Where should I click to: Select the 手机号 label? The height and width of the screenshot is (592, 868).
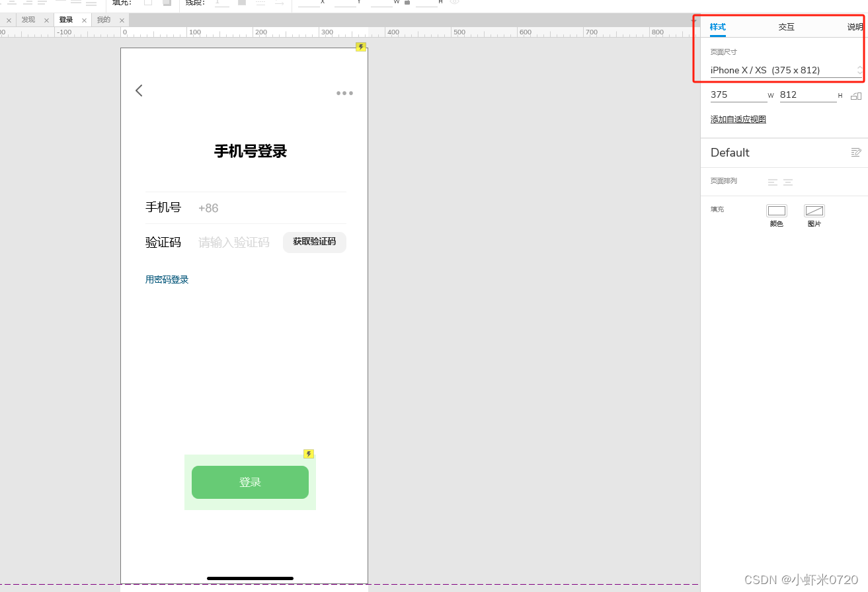click(163, 207)
